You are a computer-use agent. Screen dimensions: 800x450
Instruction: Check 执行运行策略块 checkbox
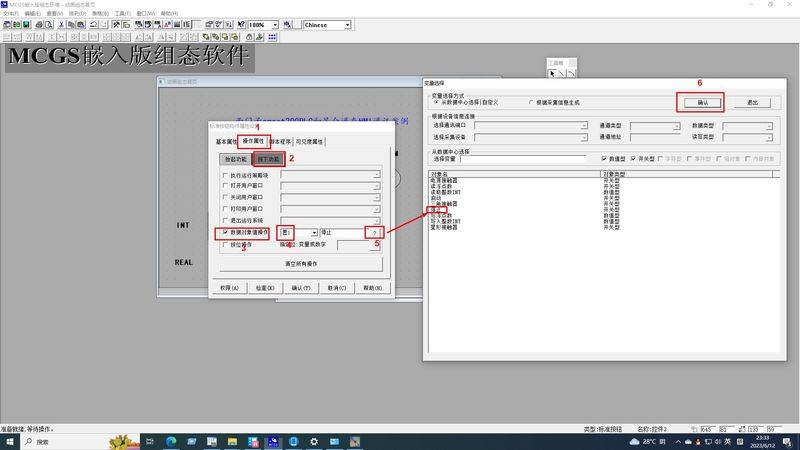point(225,175)
